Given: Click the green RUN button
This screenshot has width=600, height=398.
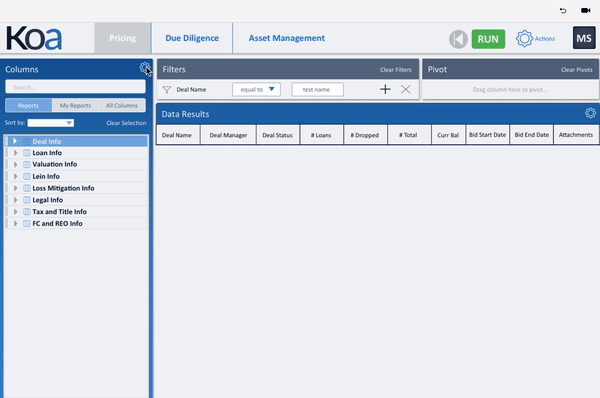Looking at the screenshot, I should coord(488,39).
